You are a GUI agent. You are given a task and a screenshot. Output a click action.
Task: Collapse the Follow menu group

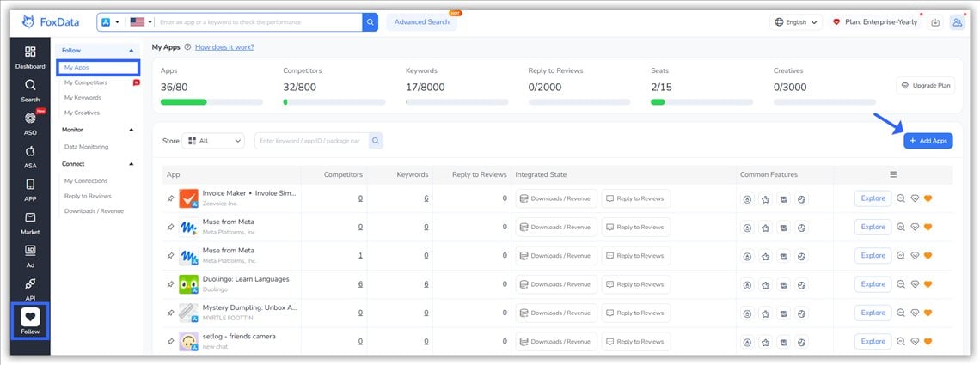pos(132,50)
